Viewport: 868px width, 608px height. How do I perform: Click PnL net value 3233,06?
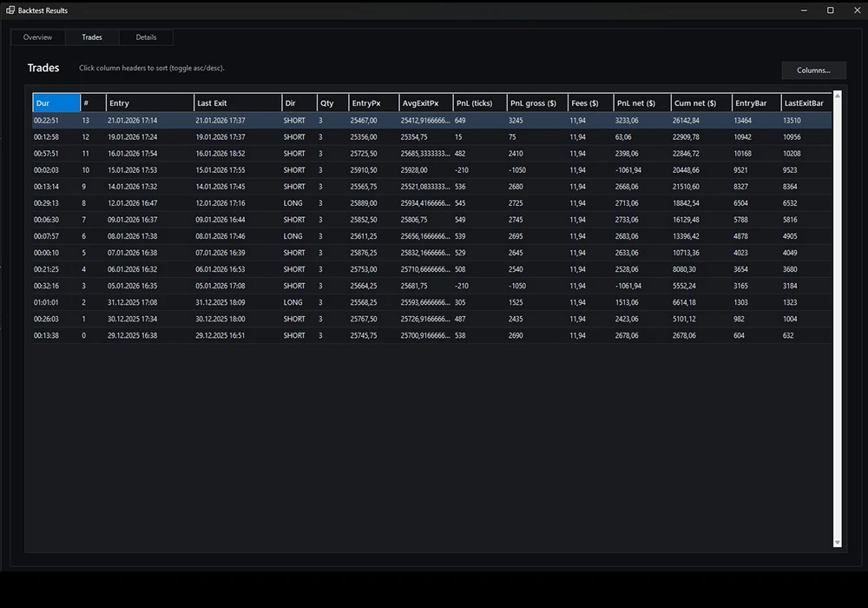[x=627, y=120]
